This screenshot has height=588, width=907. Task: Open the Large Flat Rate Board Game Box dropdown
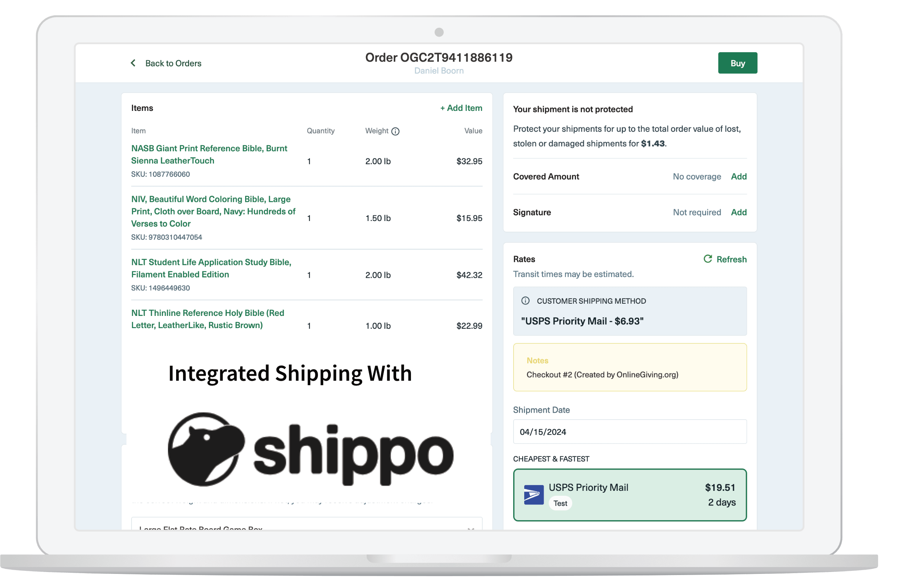307,524
